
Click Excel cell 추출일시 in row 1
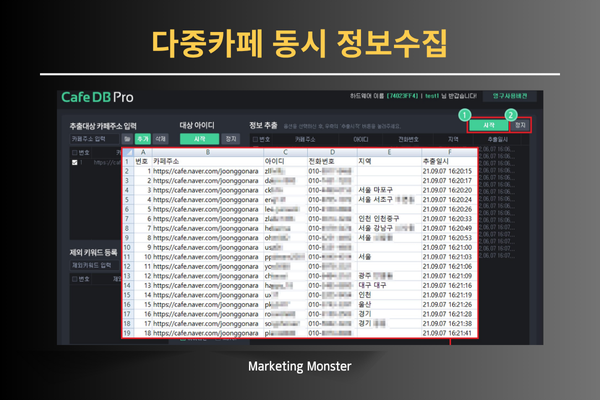(449, 161)
